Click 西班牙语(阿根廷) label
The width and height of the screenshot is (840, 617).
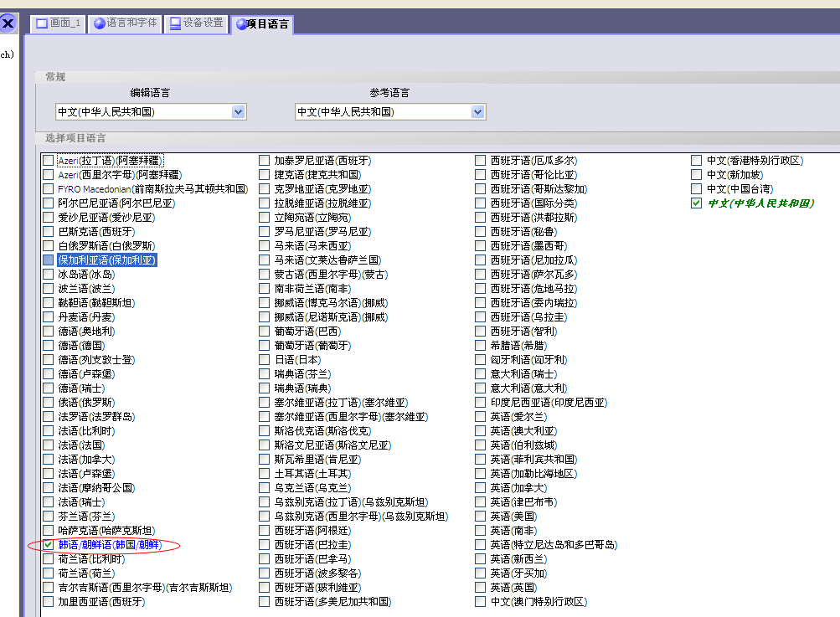(313, 531)
